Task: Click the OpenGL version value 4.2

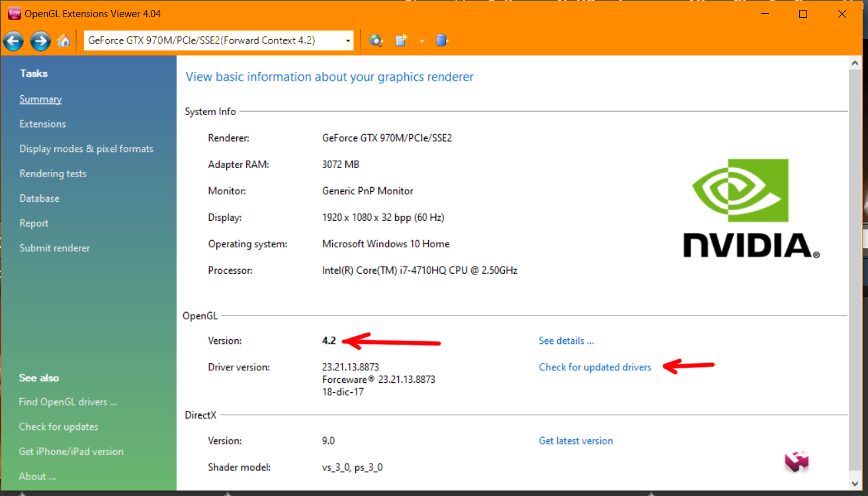Action: pyautogui.click(x=329, y=341)
